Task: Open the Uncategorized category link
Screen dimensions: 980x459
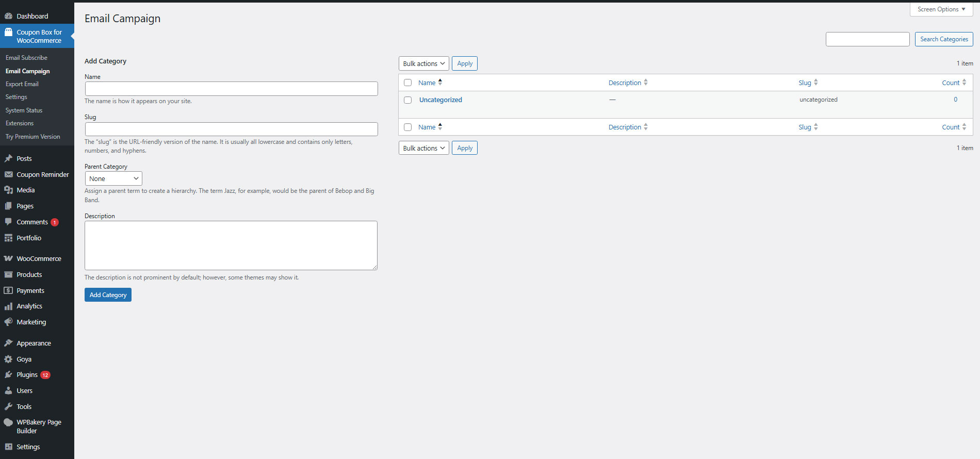Action: pyautogui.click(x=440, y=100)
